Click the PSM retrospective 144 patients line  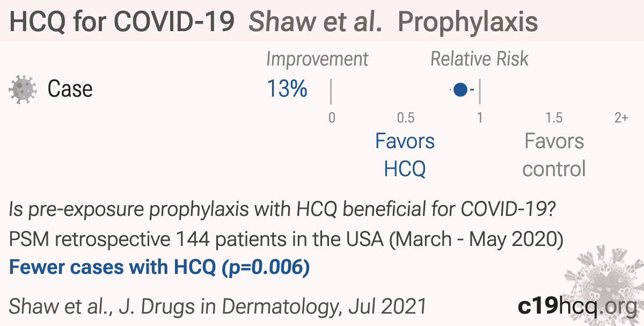click(286, 239)
